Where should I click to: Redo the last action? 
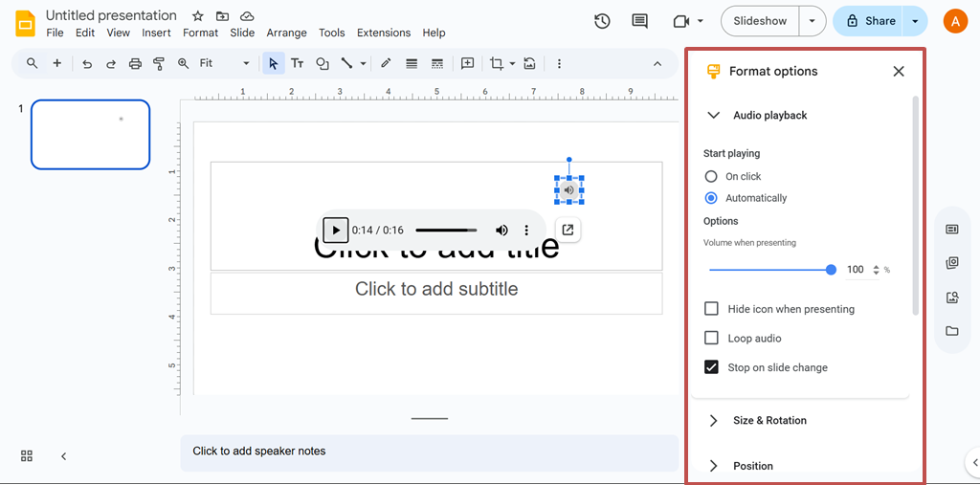click(111, 63)
